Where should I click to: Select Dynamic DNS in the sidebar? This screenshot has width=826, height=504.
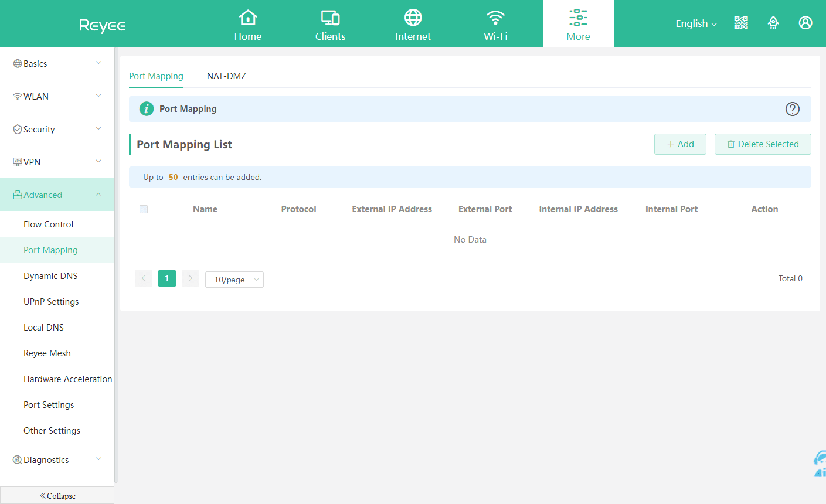(x=50, y=276)
